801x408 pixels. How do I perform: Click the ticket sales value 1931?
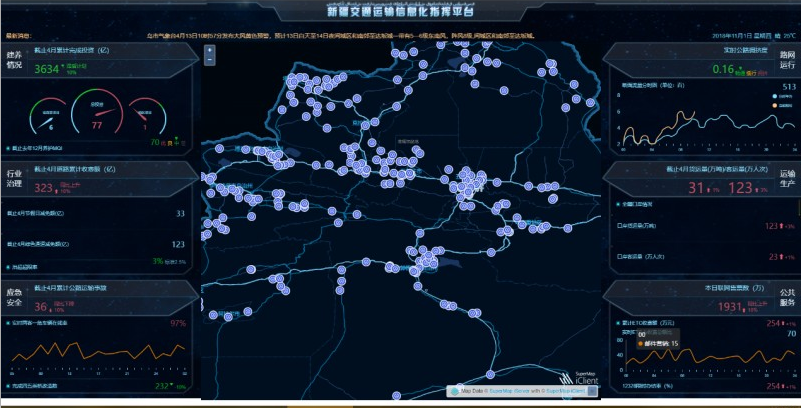(732, 307)
